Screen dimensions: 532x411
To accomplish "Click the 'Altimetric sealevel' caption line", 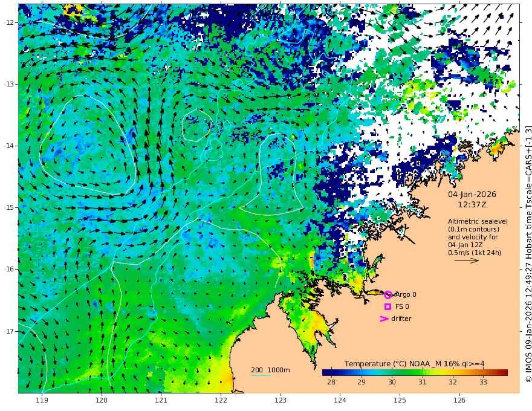I will coord(478,221).
